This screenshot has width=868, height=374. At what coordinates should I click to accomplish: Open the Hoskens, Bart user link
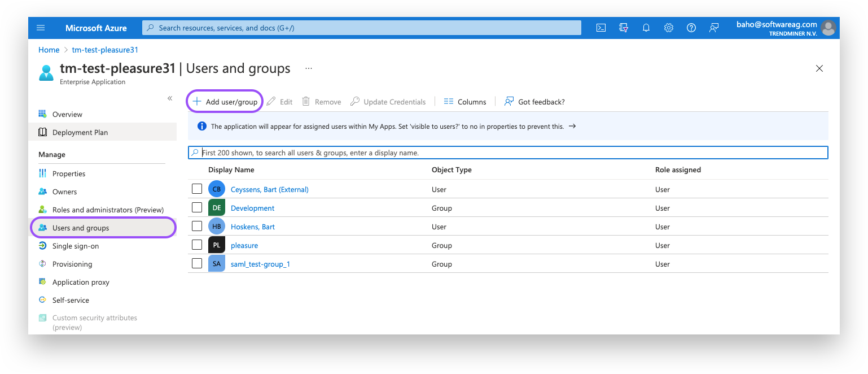[x=252, y=227]
